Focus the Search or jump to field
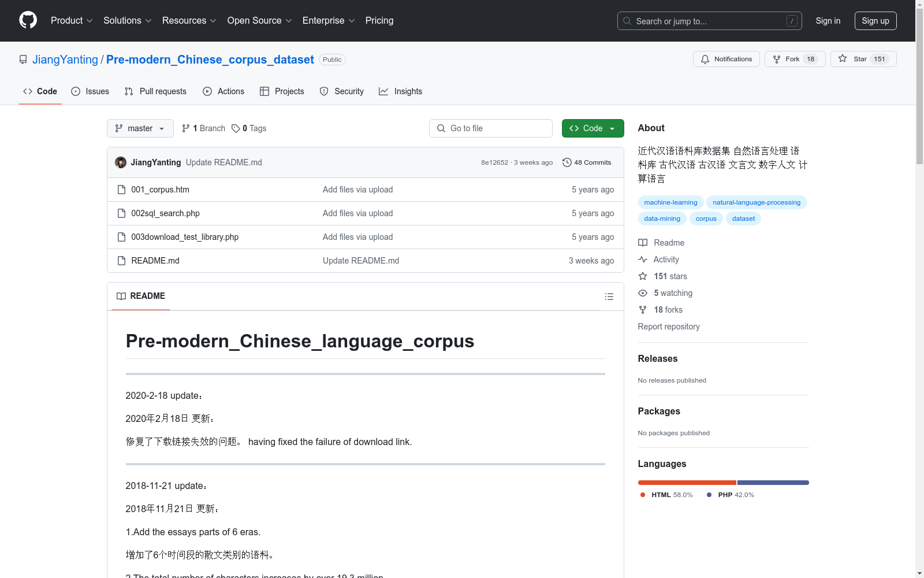The width and height of the screenshot is (924, 578). 710,21
